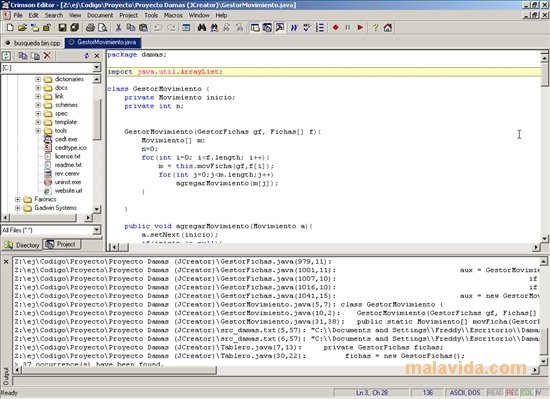Open the Macros menu
550x399 pixels.
click(x=173, y=15)
